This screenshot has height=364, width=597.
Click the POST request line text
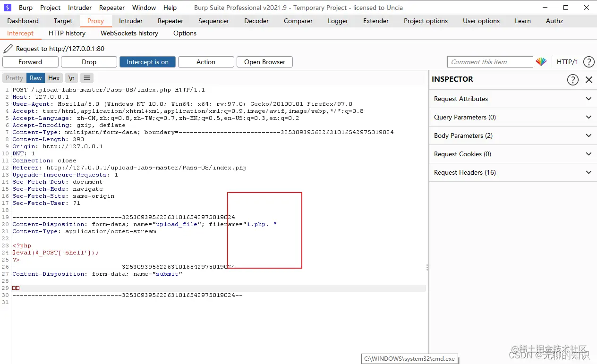click(x=109, y=90)
